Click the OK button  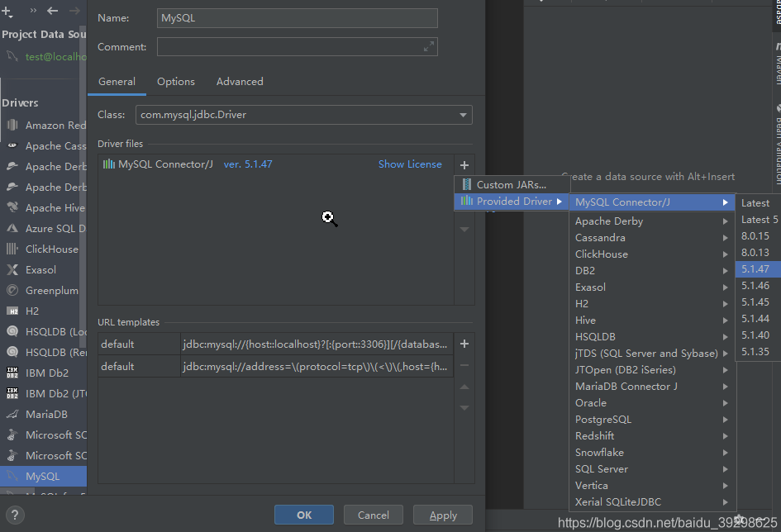click(304, 515)
